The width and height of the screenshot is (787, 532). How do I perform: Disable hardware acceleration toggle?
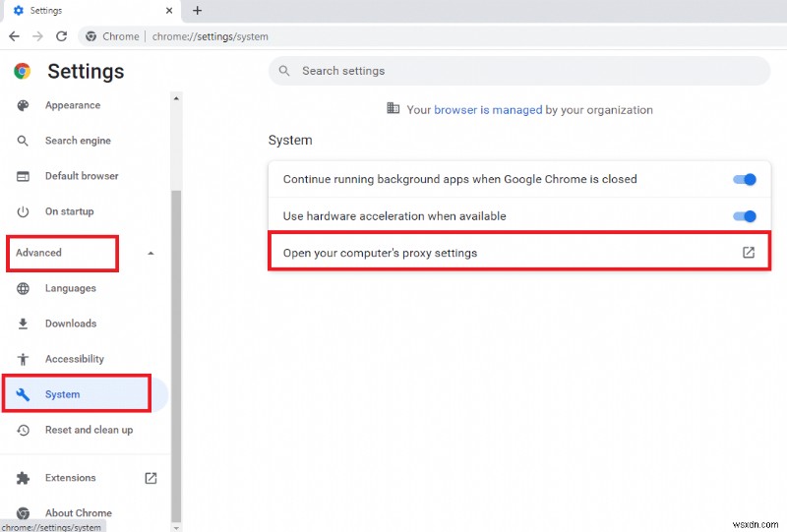pos(745,216)
